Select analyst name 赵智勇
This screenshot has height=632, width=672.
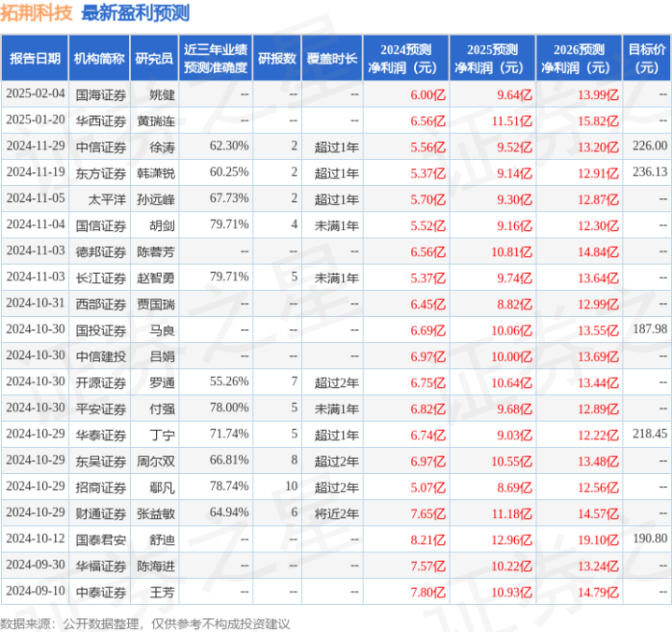[155, 278]
